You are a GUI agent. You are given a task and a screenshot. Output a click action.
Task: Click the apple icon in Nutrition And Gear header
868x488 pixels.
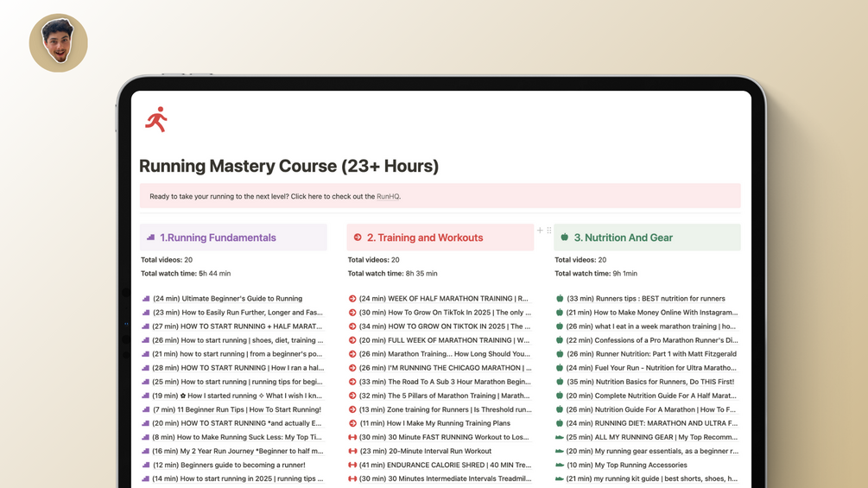coord(565,238)
